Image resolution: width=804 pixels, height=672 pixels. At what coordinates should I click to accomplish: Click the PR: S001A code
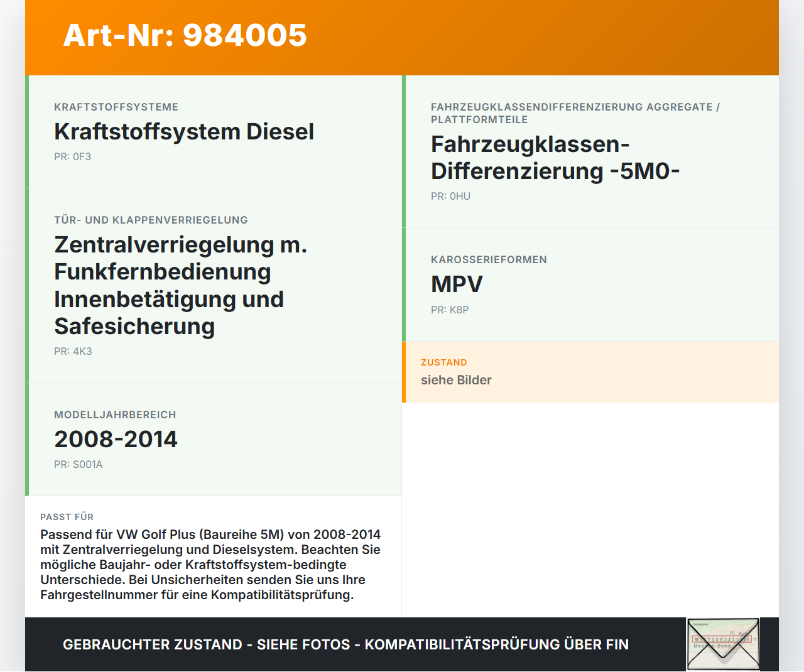pos(79,464)
